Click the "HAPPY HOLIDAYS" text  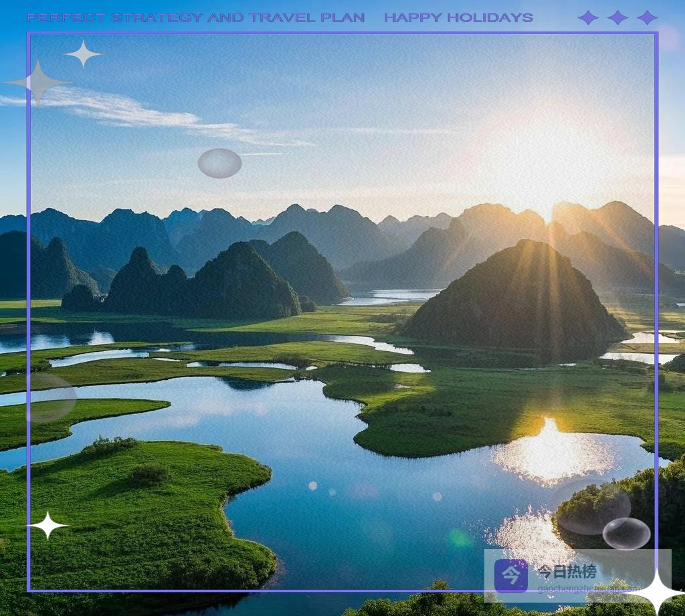pyautogui.click(x=458, y=18)
